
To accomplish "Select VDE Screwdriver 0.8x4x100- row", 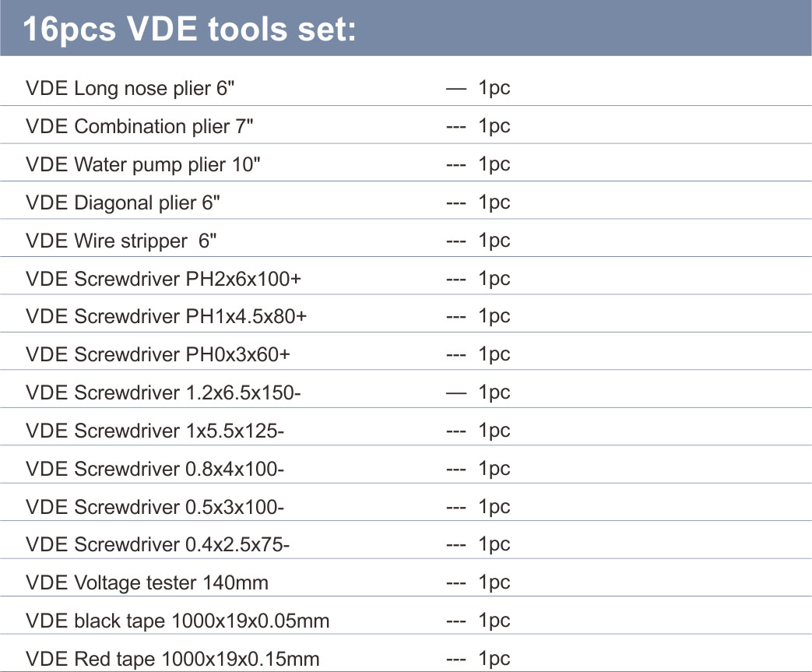I will coord(406,468).
